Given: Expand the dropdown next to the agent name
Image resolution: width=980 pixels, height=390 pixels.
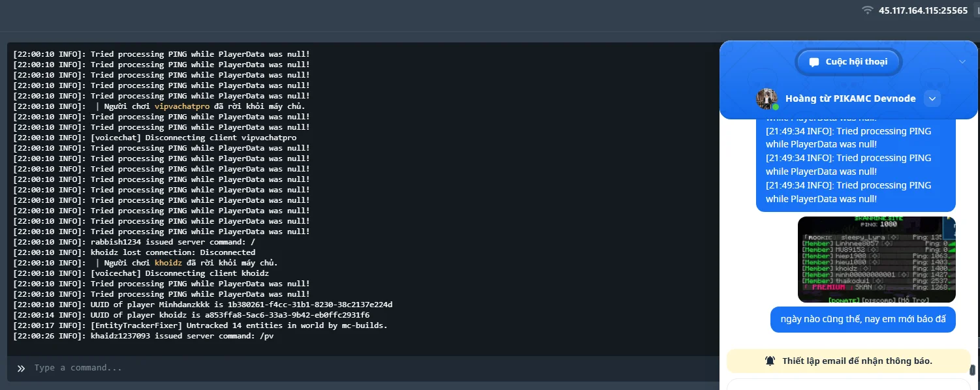Looking at the screenshot, I should [932, 98].
